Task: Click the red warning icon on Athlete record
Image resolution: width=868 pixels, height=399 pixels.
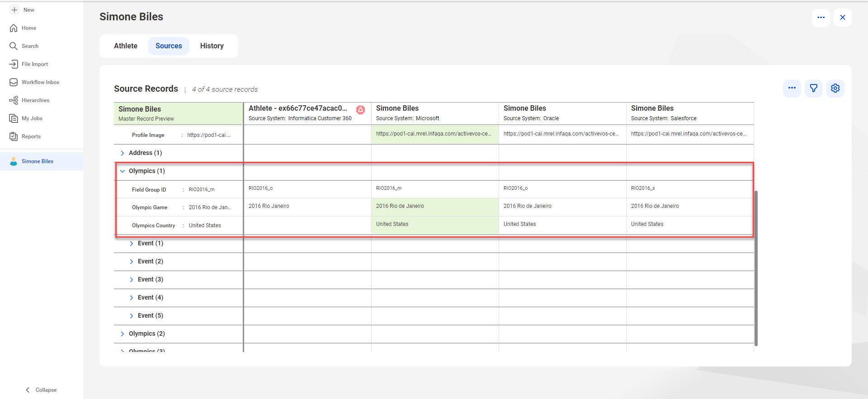Action: [x=361, y=109]
